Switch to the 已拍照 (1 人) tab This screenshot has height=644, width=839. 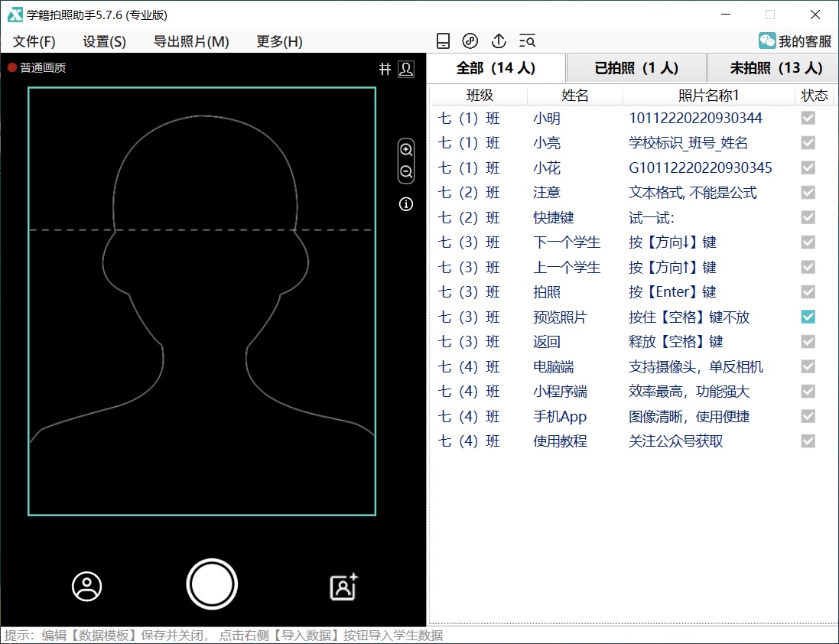pos(636,68)
